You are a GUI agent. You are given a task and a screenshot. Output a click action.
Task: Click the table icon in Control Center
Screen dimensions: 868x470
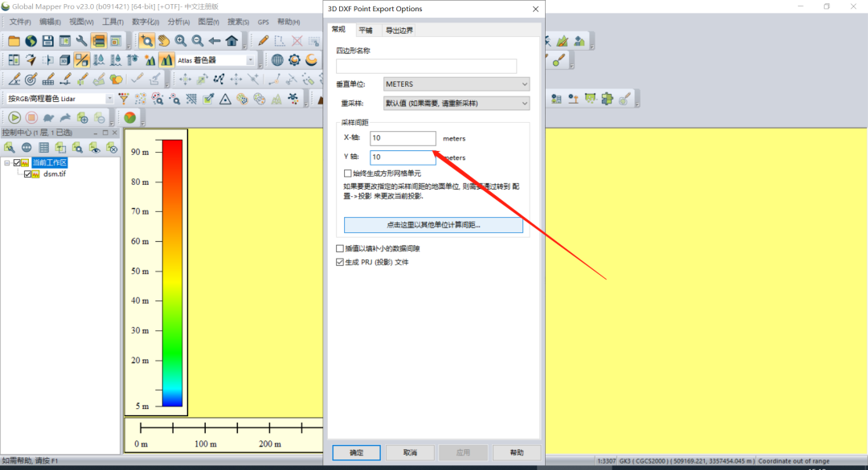tap(43, 148)
